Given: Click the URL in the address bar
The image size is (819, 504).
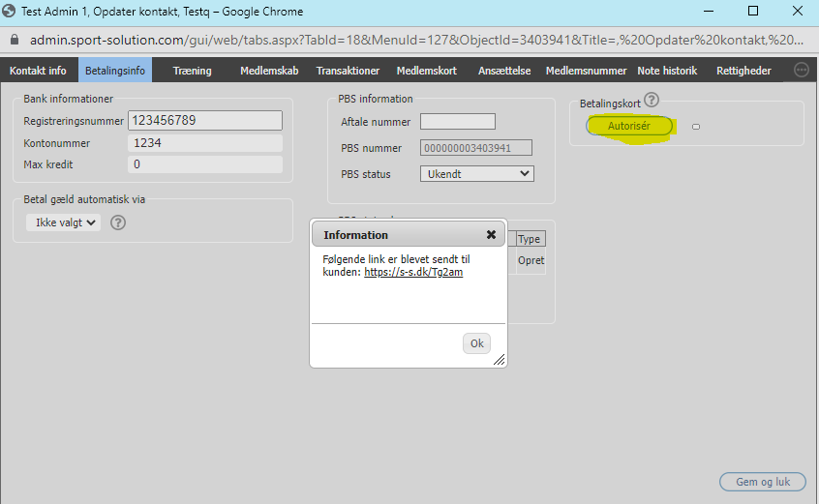Looking at the screenshot, I should tap(416, 41).
